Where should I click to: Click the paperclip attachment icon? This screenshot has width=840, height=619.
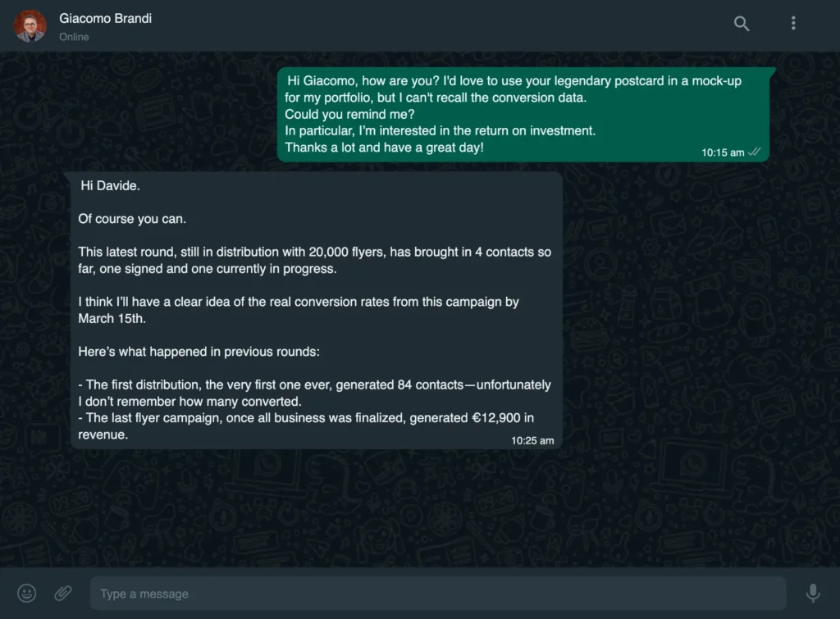63,593
